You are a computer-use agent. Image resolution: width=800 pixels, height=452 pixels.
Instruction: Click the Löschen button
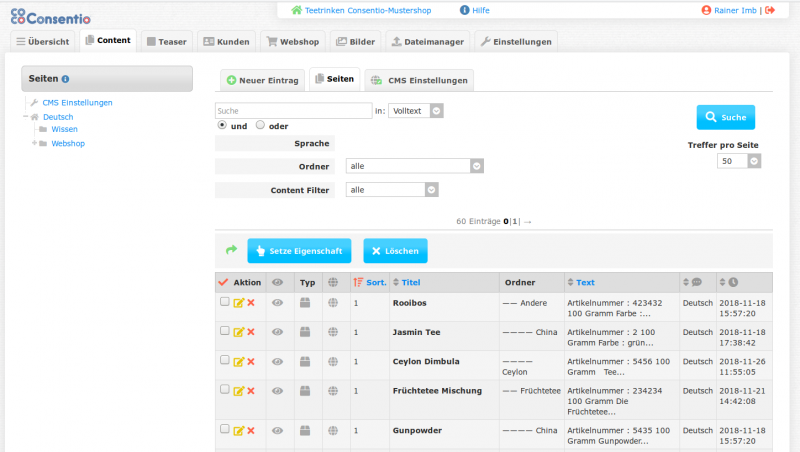[395, 251]
